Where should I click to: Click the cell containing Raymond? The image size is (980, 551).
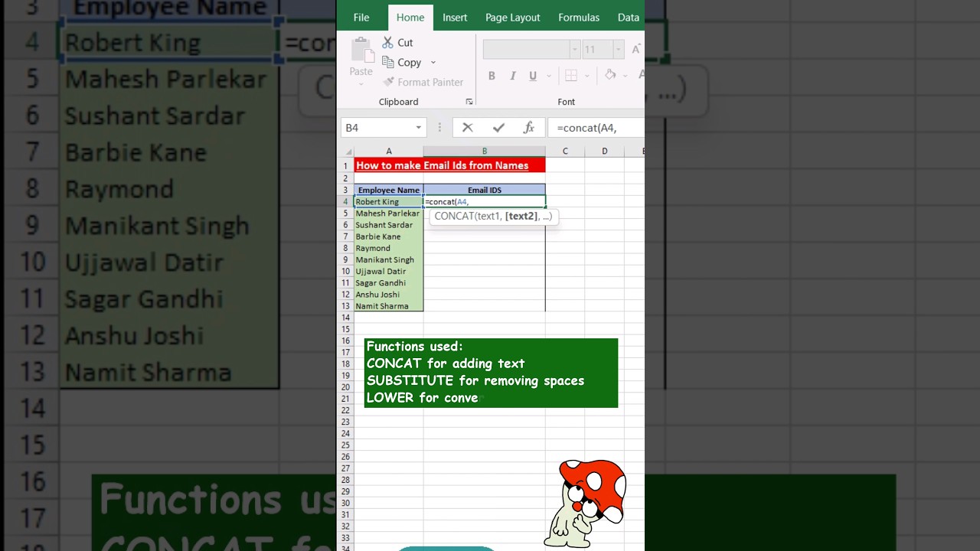[x=389, y=248]
